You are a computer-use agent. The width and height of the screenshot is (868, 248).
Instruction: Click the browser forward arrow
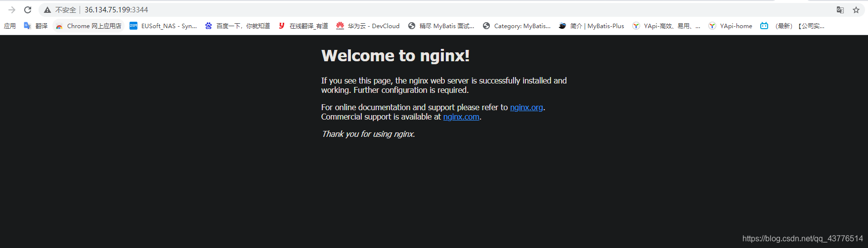tap(12, 10)
